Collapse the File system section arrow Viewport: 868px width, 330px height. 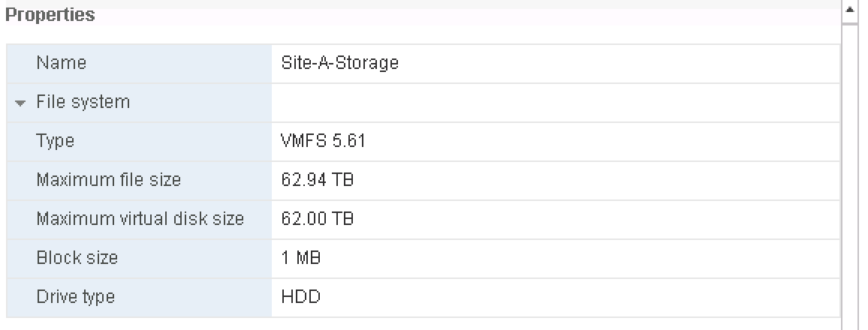(20, 103)
